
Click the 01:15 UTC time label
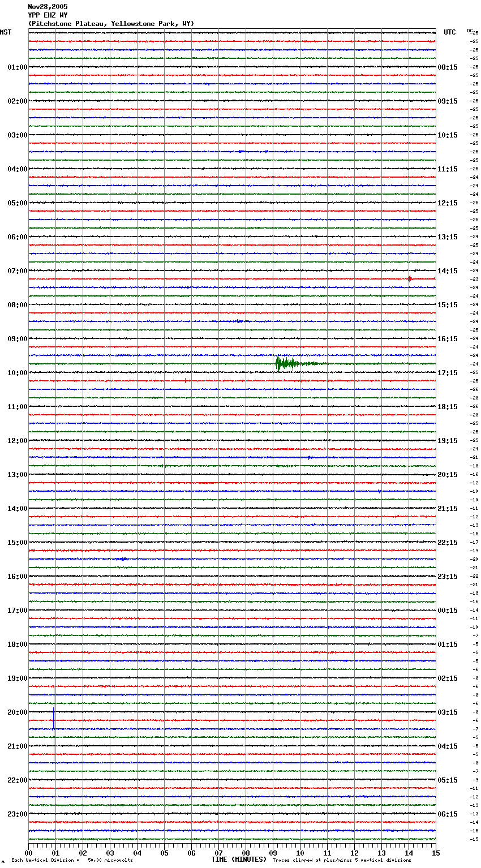tap(448, 644)
